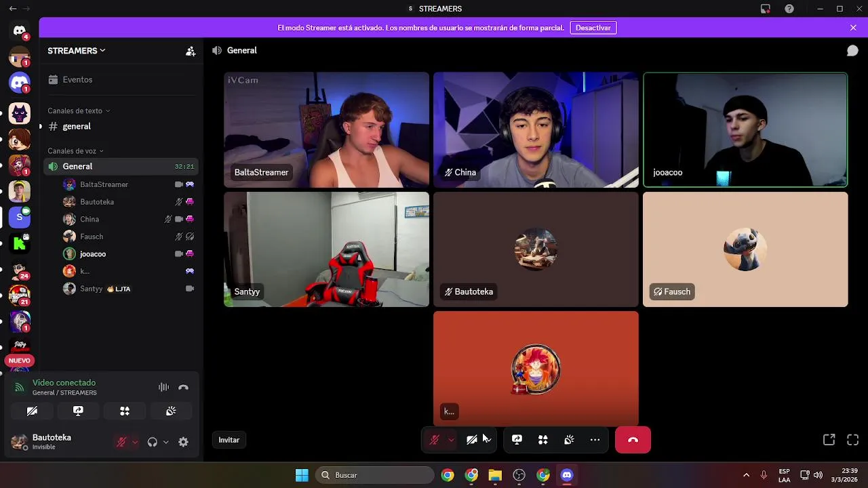Screen dimensions: 868x488
Task: Turn on camera in call control bar
Action: [x=472, y=440]
